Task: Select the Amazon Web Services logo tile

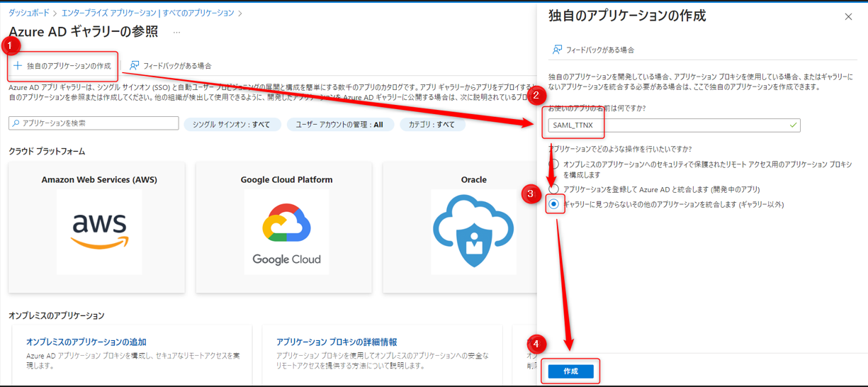Action: coord(98,232)
